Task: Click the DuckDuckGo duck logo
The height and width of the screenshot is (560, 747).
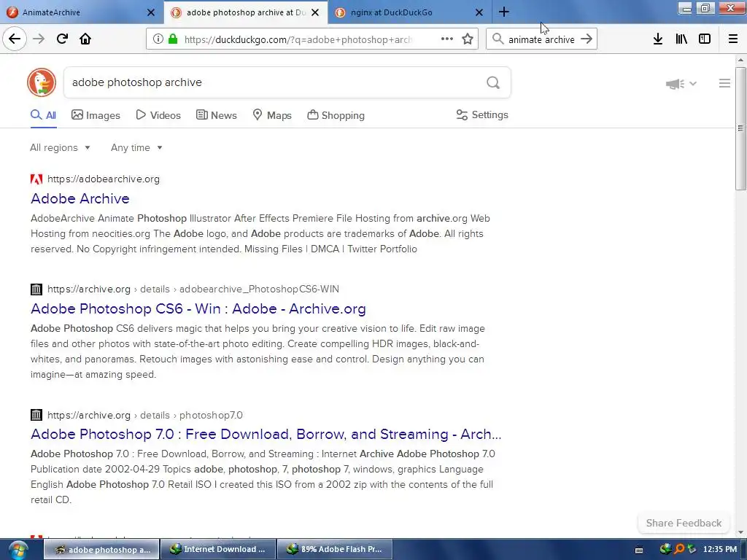Action: [x=42, y=82]
